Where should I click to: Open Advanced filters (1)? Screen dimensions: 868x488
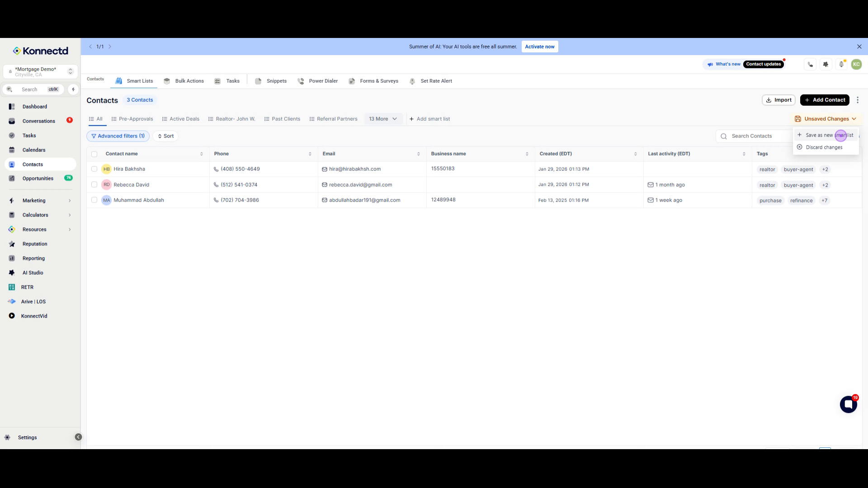[118, 136]
